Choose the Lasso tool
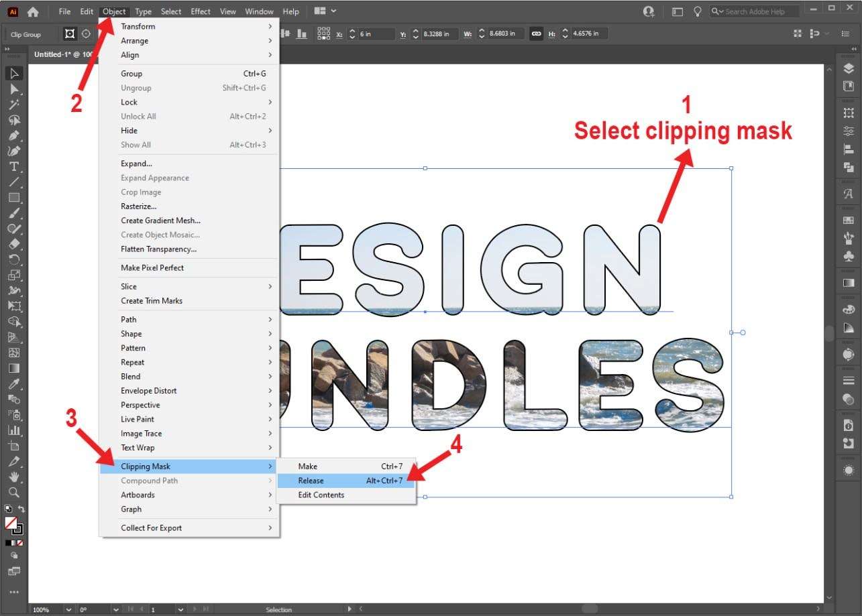The height and width of the screenshot is (616, 862). (14, 120)
